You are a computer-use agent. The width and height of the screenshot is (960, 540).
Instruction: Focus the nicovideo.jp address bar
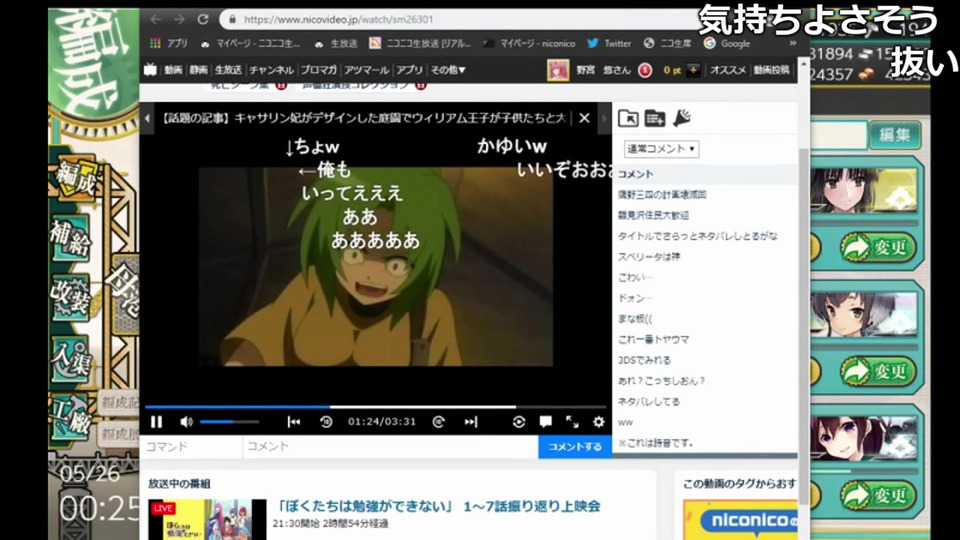click(459, 20)
